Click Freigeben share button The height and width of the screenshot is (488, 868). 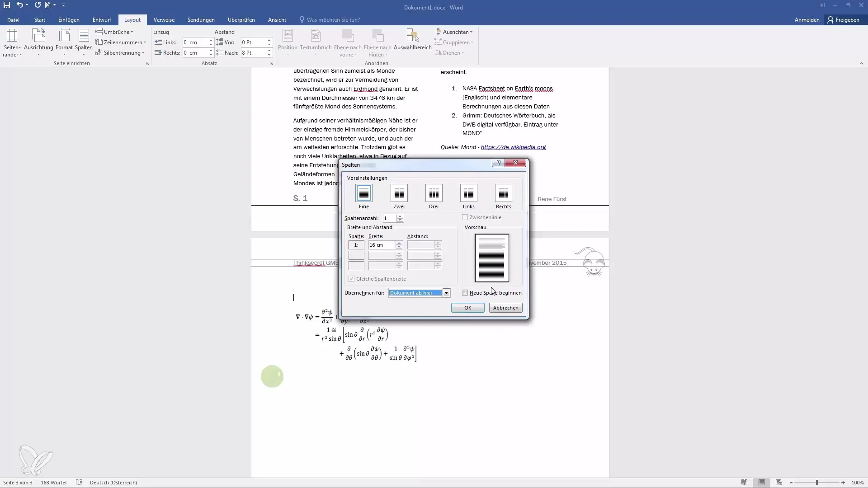pos(844,20)
